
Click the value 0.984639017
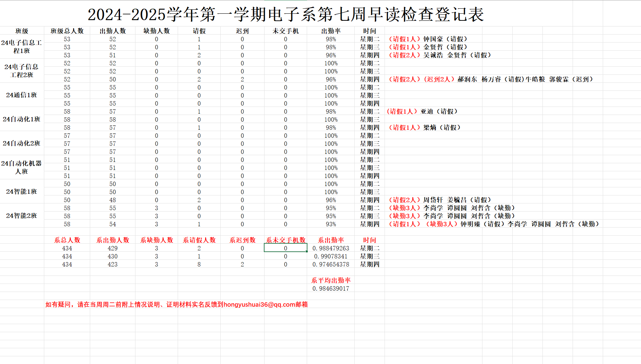click(331, 289)
